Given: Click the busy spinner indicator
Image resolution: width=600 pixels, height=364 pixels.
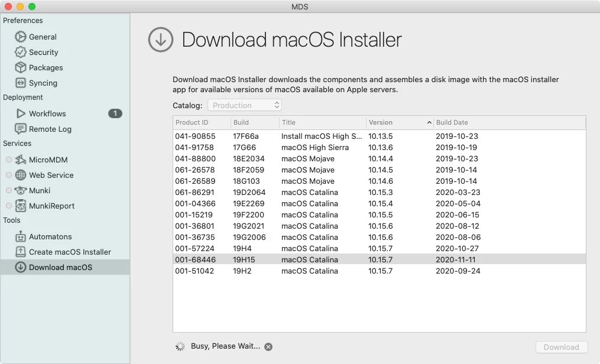Looking at the screenshot, I should pyautogui.click(x=180, y=346).
